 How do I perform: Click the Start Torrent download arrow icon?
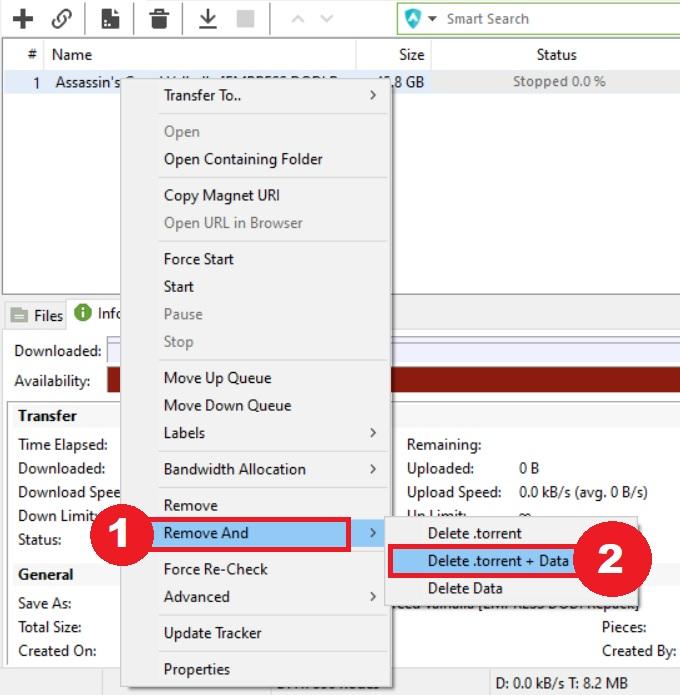207,19
